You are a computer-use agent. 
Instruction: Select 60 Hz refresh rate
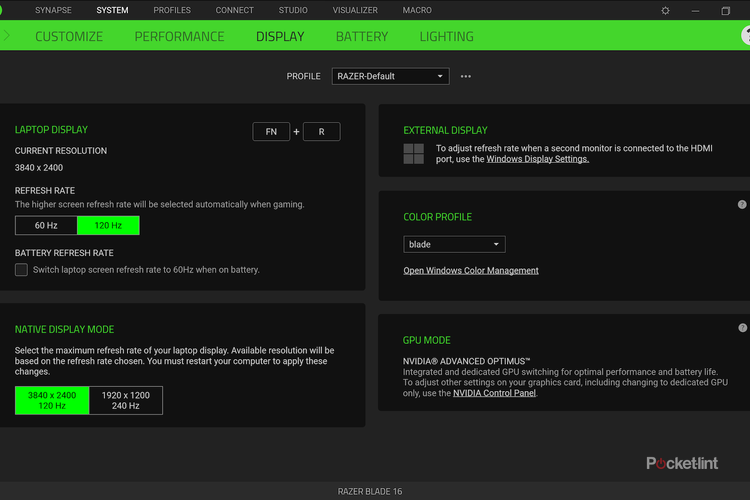click(x=46, y=225)
